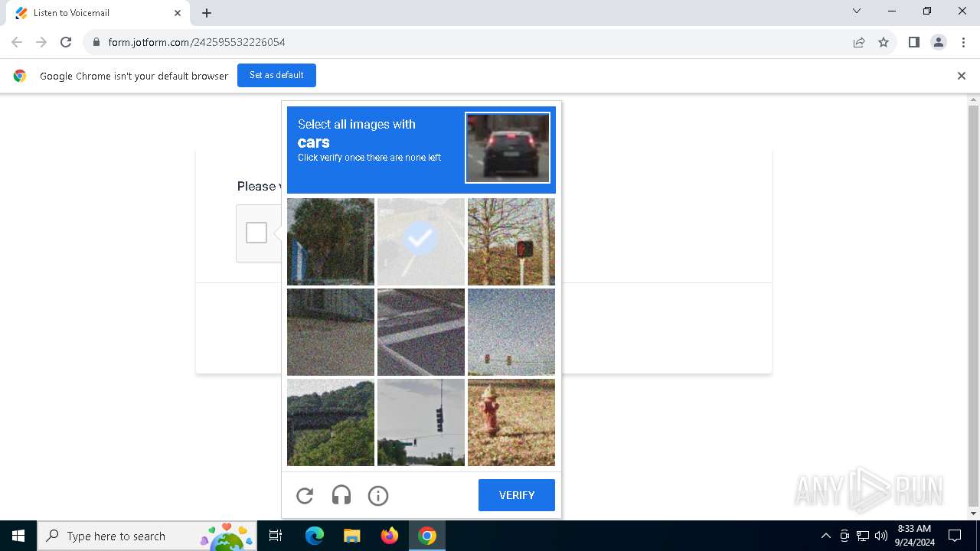Open the Chrome profile menu
Screen dimensions: 980x551
(x=939, y=42)
